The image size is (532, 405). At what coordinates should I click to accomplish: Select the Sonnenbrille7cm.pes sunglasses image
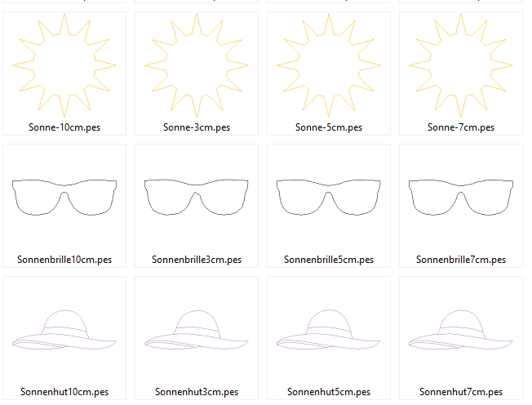(461, 198)
